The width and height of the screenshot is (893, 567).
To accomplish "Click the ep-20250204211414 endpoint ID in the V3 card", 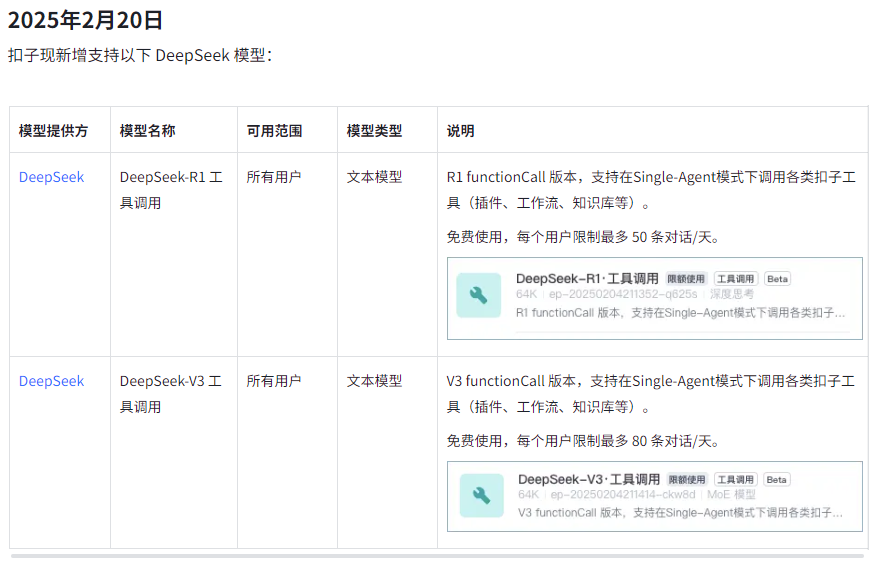I will pos(623,495).
